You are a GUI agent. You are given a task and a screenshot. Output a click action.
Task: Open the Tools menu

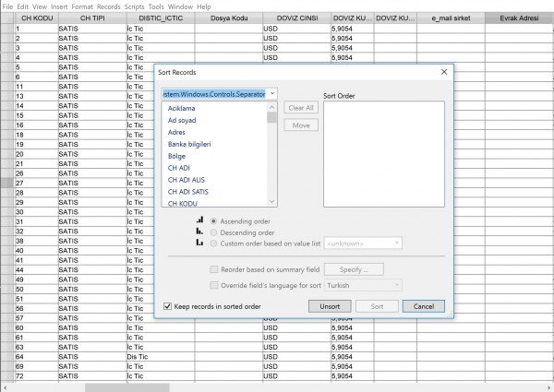point(156,6)
